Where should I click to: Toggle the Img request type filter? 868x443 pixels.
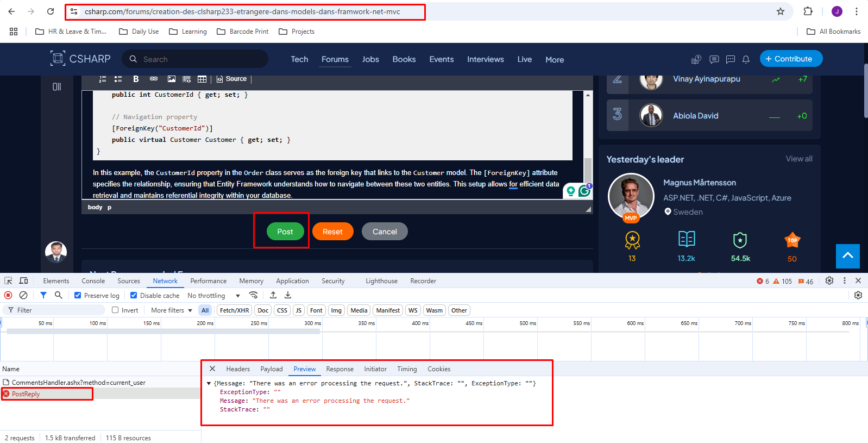point(336,310)
